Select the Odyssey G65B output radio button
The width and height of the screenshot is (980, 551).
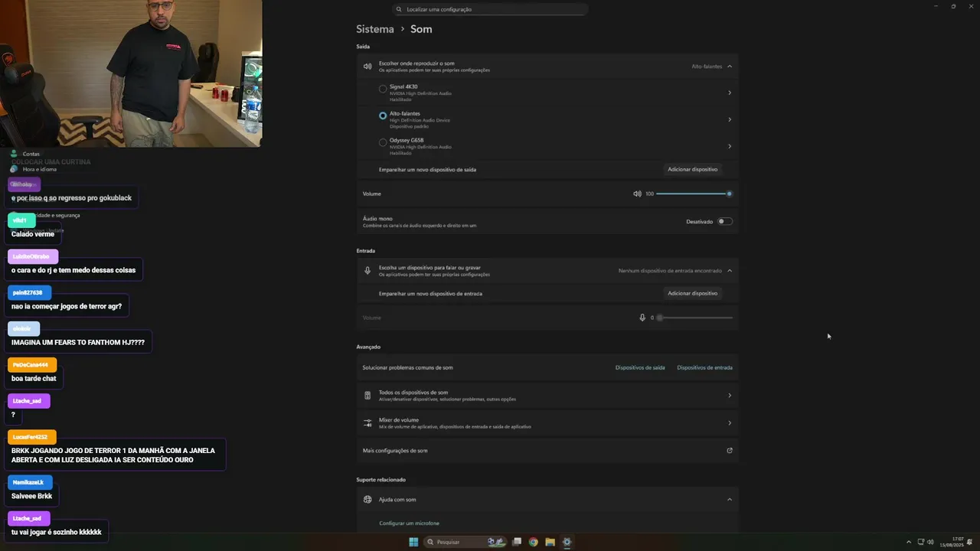click(x=383, y=142)
